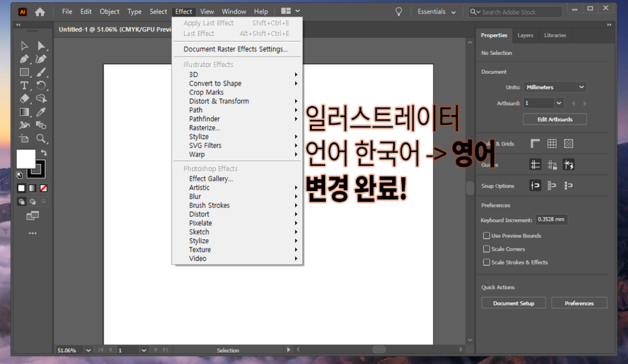The height and width of the screenshot is (364, 628).
Task: Select the Zoom magnifier tool
Action: coord(41,139)
